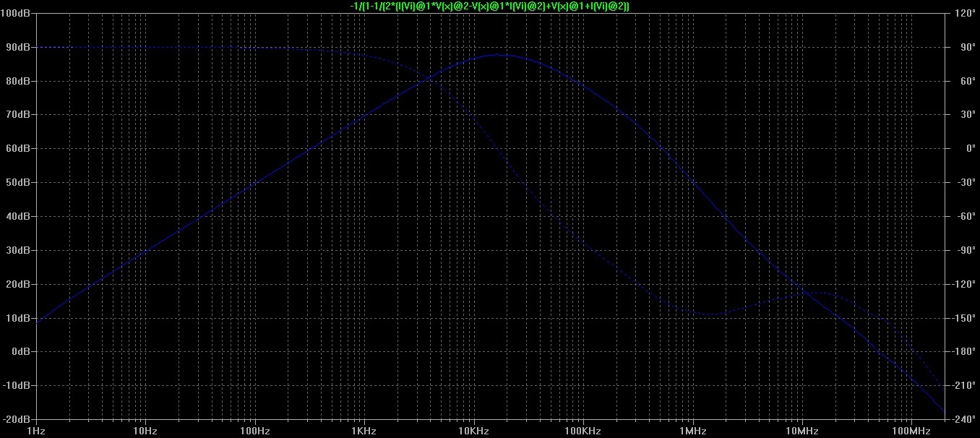Click the 70dB magnitude axis label
The height and width of the screenshot is (438, 980).
pyautogui.click(x=17, y=115)
